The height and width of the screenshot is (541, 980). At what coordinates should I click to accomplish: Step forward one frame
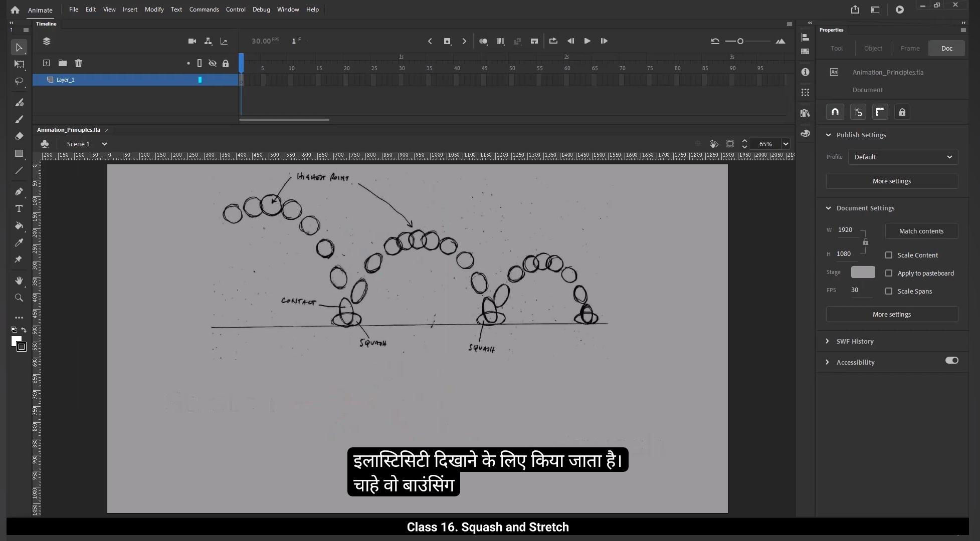pyautogui.click(x=604, y=41)
